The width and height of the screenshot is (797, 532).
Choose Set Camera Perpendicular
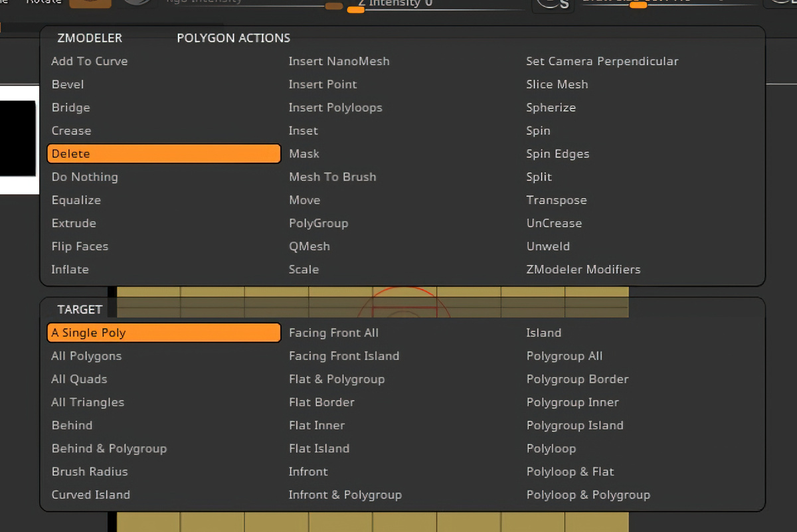tap(602, 61)
